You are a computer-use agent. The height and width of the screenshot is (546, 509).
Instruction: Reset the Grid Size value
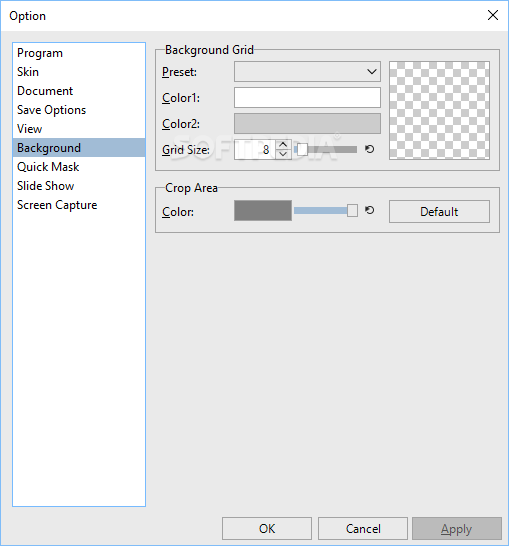click(369, 149)
